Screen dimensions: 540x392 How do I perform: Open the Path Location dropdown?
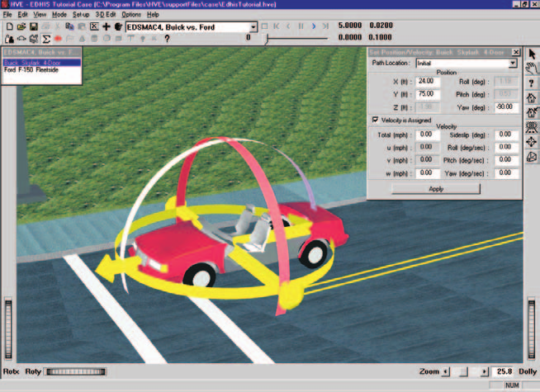point(513,64)
